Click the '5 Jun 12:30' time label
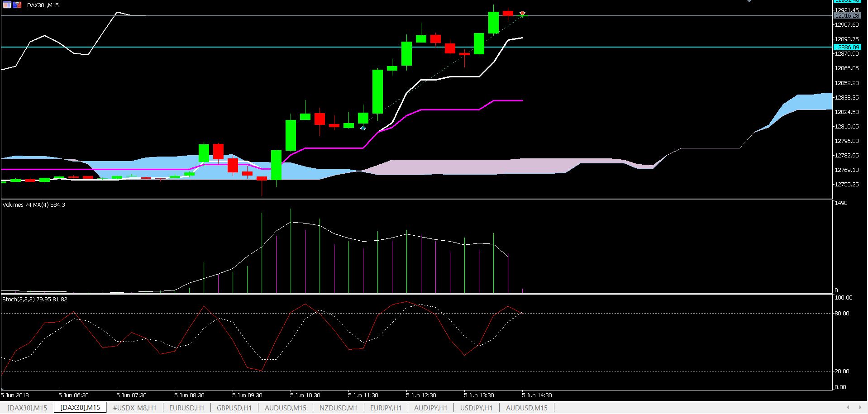 click(x=421, y=395)
